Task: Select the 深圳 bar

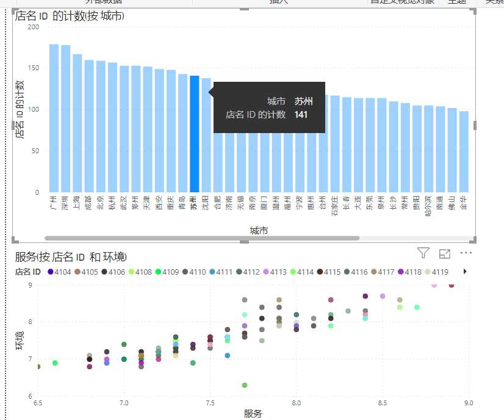Action: pos(65,118)
